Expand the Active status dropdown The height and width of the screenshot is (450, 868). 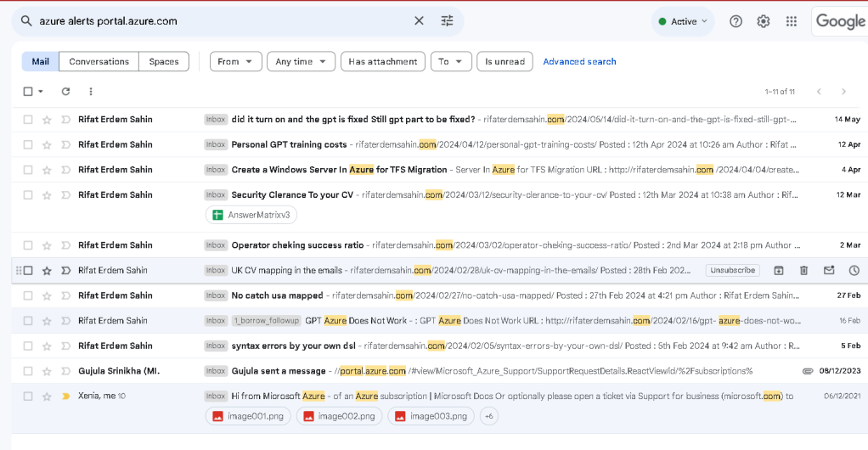(683, 21)
